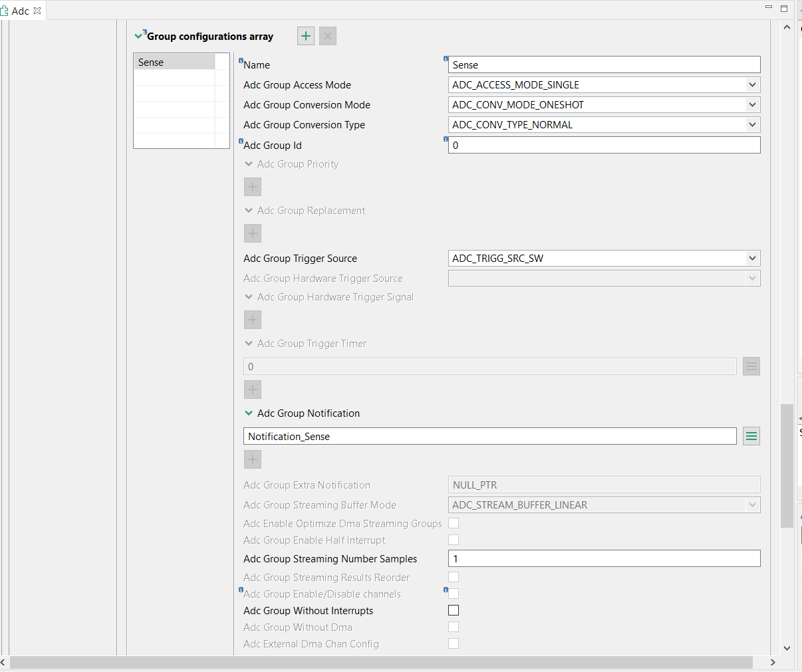Screen dimensions: 802x672
Task: Click the scroll up arrow
Action: [787, 27]
